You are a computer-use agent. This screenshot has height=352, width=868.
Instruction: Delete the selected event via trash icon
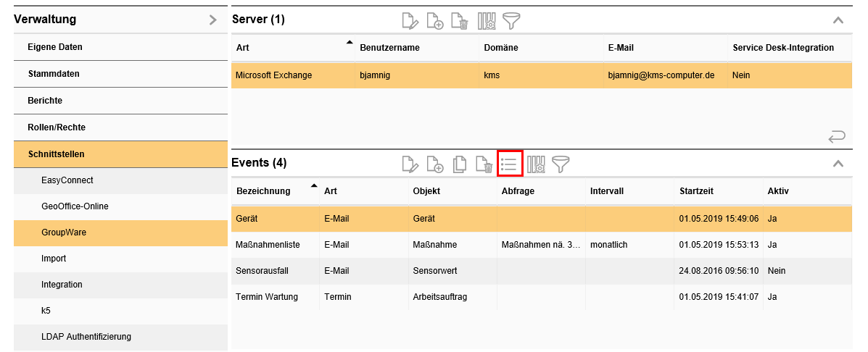pos(484,164)
